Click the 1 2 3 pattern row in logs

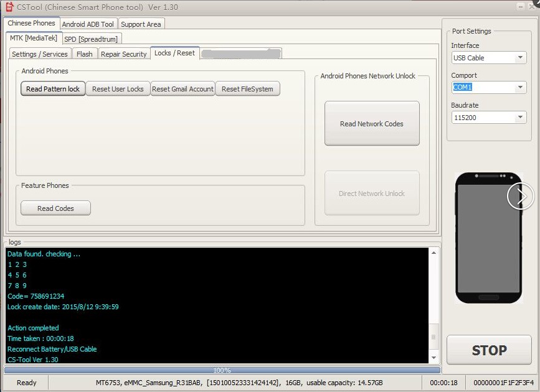coord(17,264)
